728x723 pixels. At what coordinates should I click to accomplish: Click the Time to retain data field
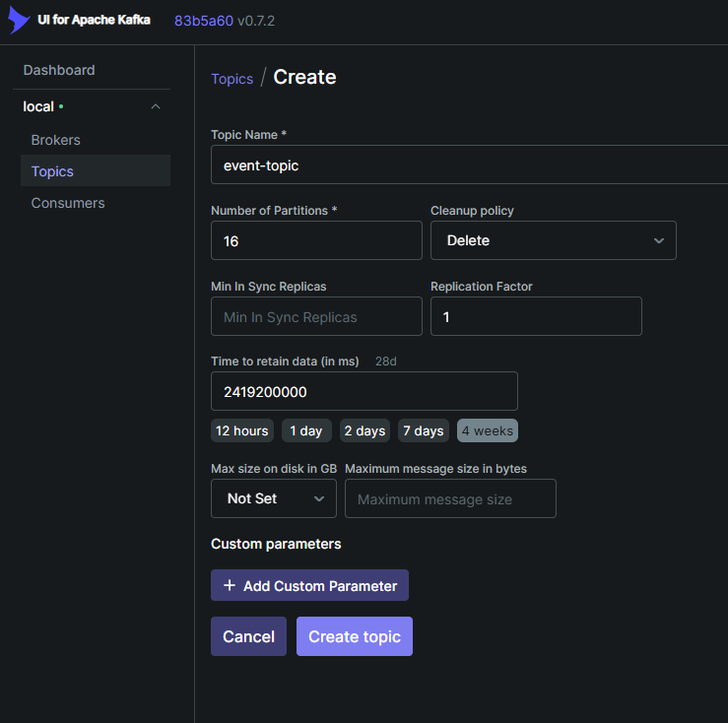[x=364, y=391]
